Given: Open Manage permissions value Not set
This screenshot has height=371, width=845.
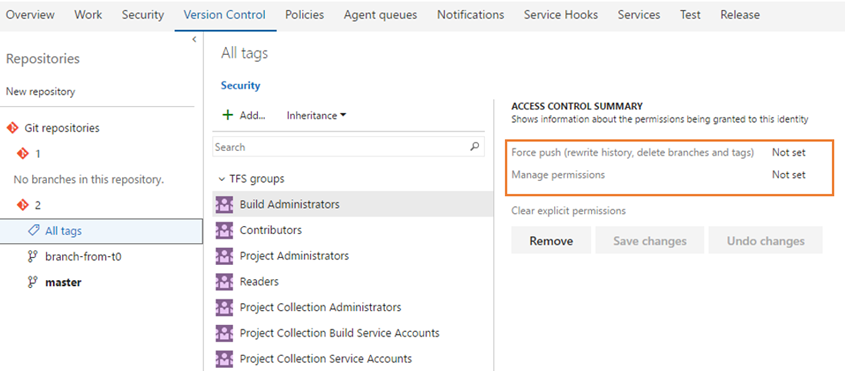Looking at the screenshot, I should [788, 175].
